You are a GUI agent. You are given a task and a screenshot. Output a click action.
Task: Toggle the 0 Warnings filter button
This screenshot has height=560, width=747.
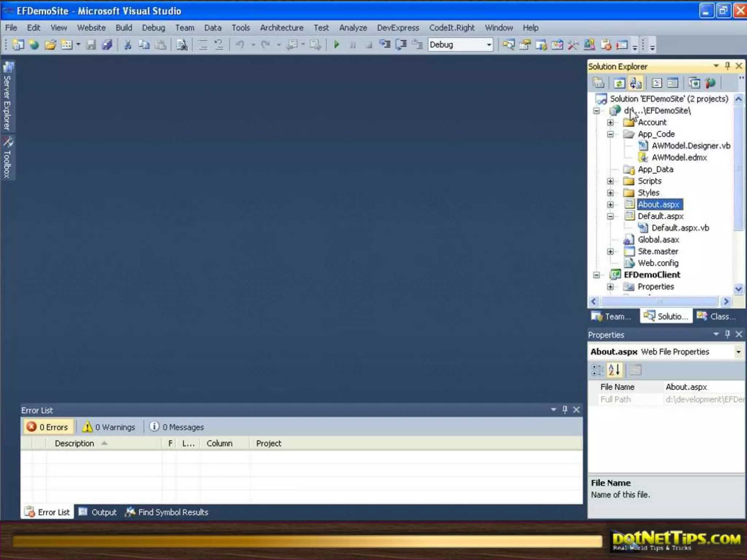point(109,427)
